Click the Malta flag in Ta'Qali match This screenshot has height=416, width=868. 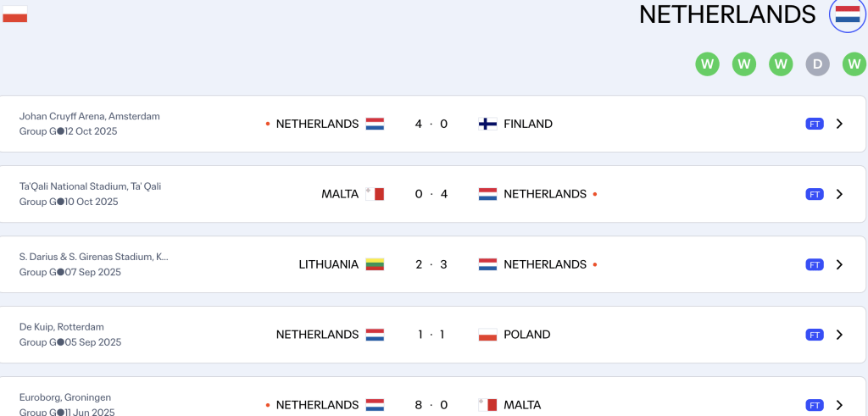point(375,194)
